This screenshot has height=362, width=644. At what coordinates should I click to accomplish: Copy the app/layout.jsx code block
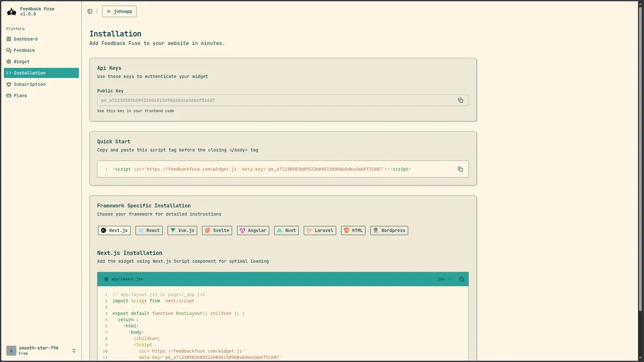[462, 279]
